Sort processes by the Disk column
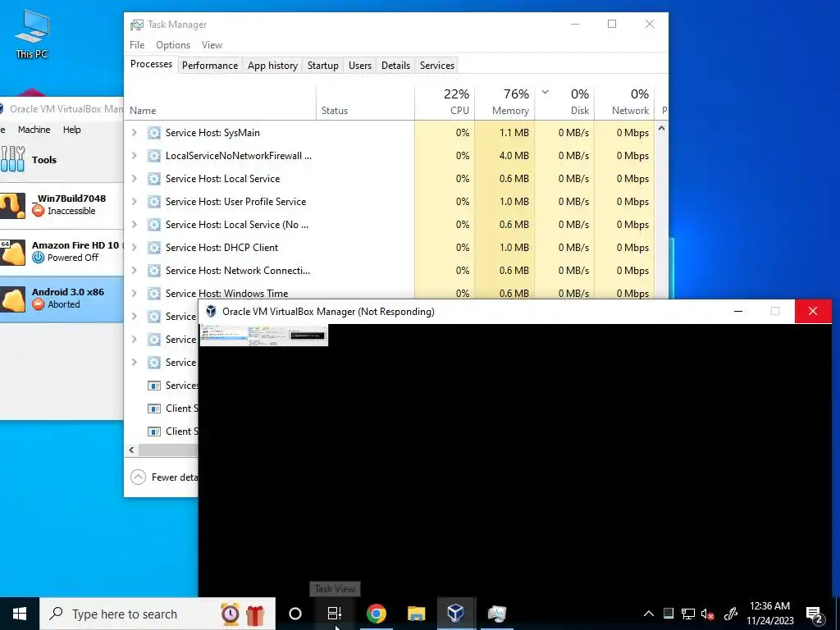Image resolution: width=840 pixels, height=630 pixels. pos(564,102)
